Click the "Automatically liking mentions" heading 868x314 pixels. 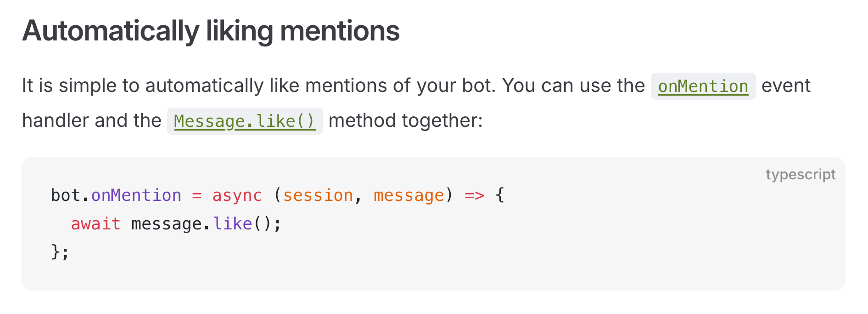(211, 31)
